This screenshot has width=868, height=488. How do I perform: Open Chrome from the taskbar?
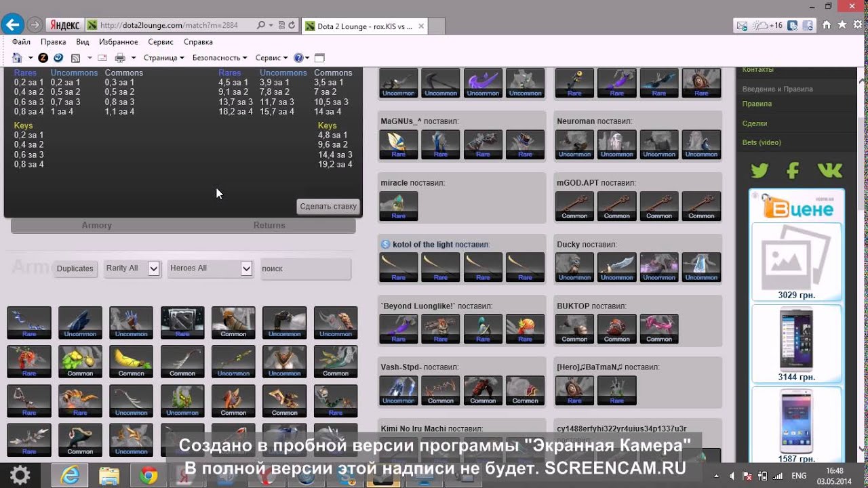(x=149, y=475)
